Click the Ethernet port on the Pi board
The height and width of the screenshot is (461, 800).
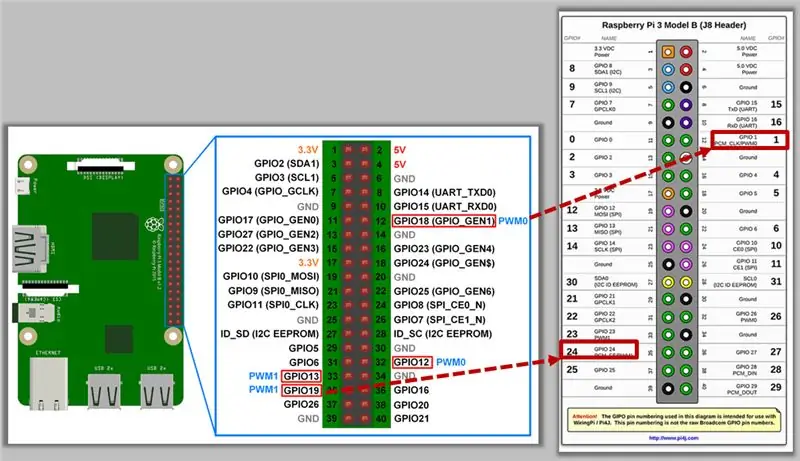[48, 382]
